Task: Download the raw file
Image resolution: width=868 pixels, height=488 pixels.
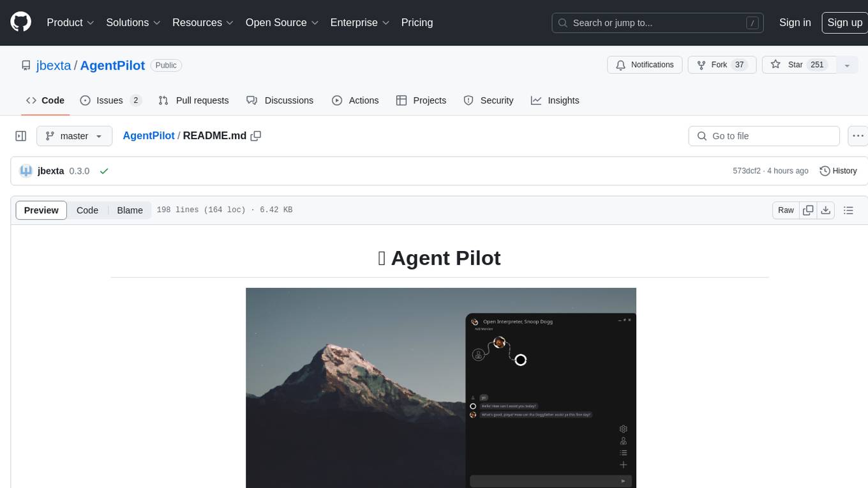Action: [x=826, y=210]
